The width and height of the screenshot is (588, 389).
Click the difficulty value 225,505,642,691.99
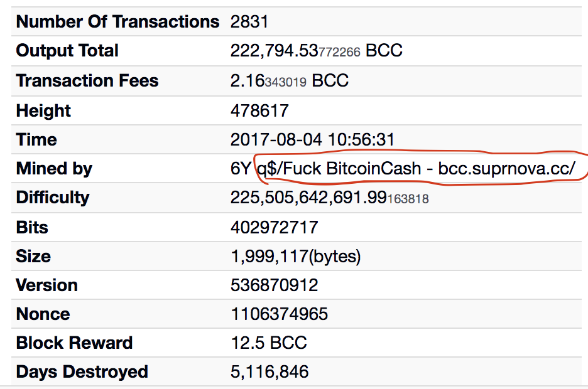pos(329,198)
